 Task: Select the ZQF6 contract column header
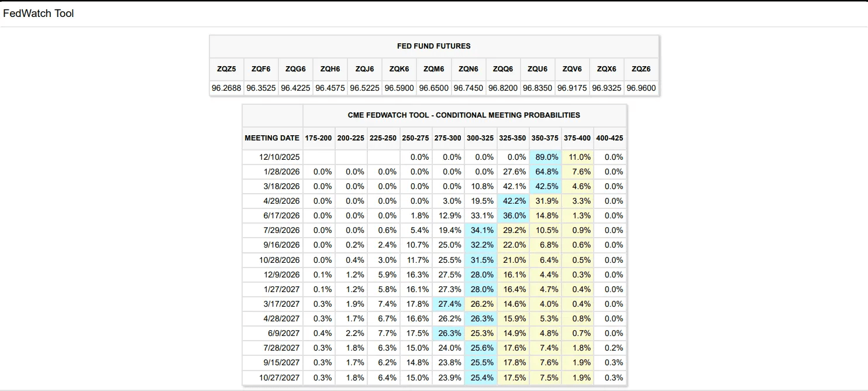261,69
